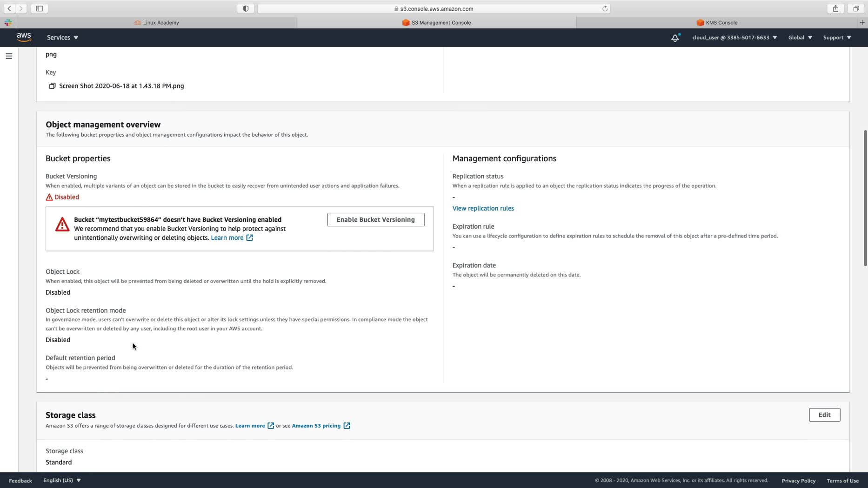Screen dimensions: 868x488
Task: Open the Amazon S3 pricing link
Action: tap(320, 426)
